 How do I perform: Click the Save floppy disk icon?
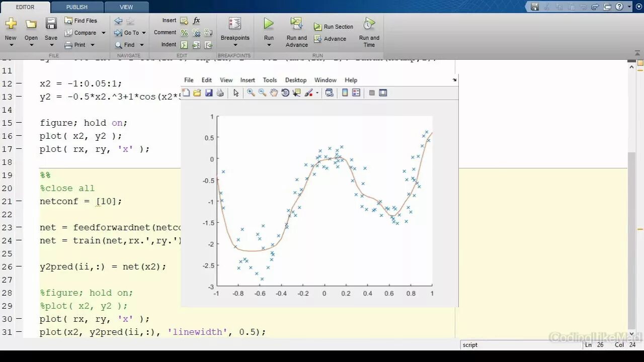pyautogui.click(x=51, y=24)
